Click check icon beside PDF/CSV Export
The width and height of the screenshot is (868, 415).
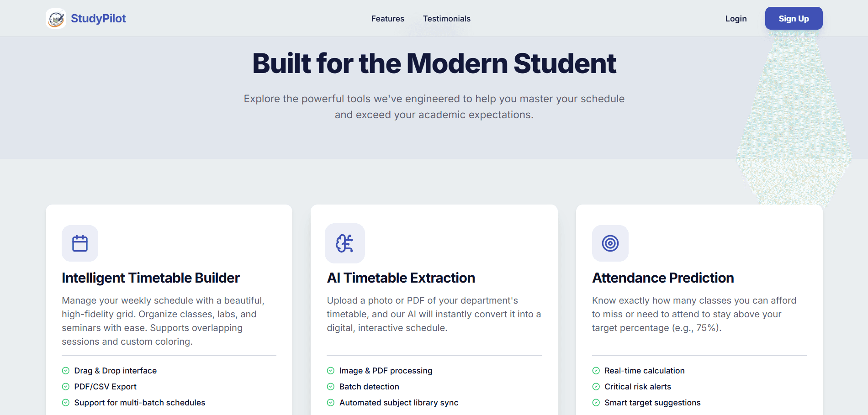point(66,387)
